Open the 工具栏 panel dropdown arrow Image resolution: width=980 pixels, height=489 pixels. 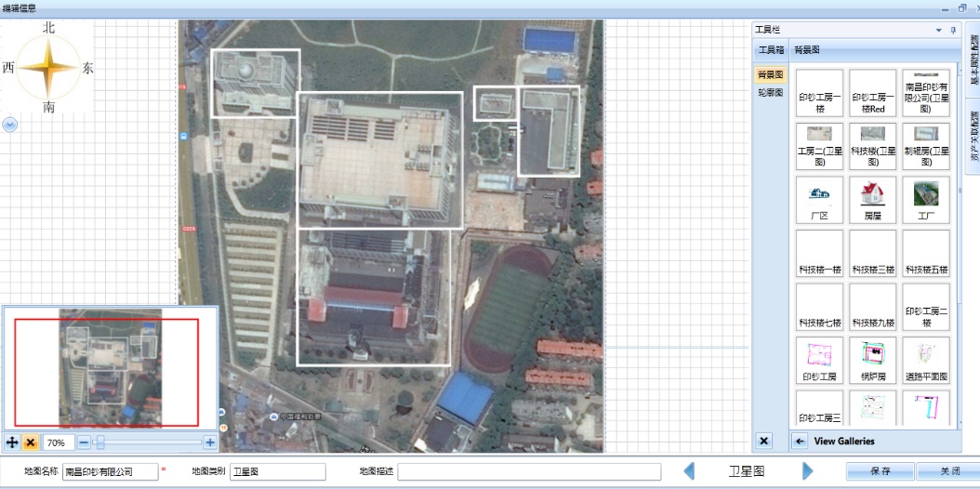click(x=939, y=31)
